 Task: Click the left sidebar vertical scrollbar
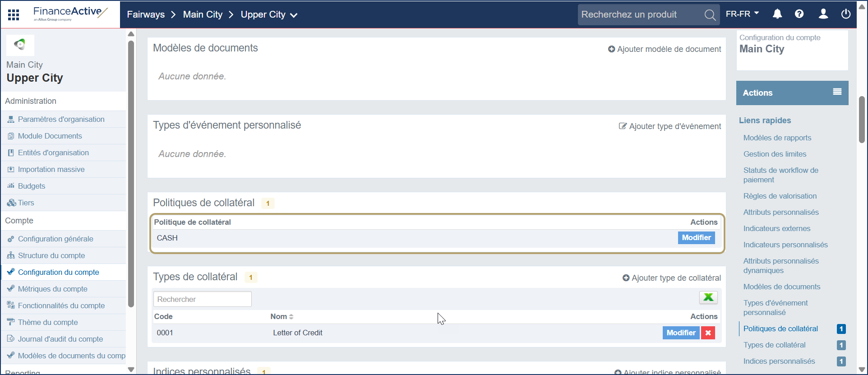pyautogui.click(x=131, y=171)
